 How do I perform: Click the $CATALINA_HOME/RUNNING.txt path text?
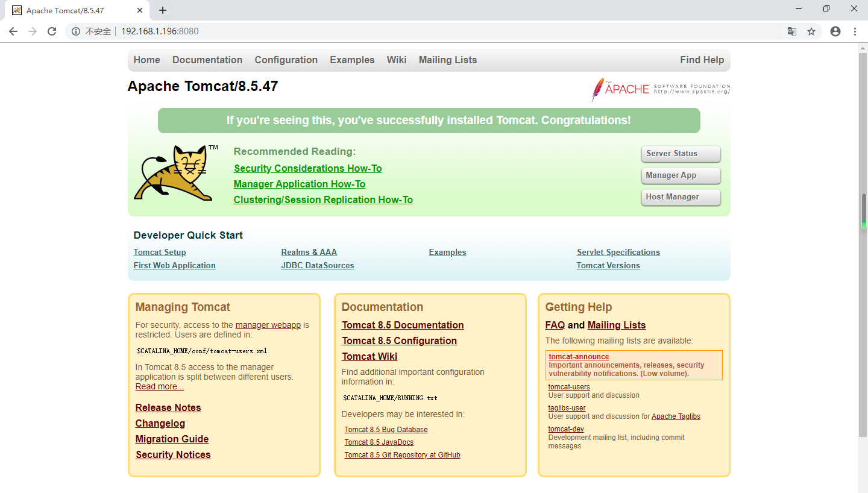(391, 398)
